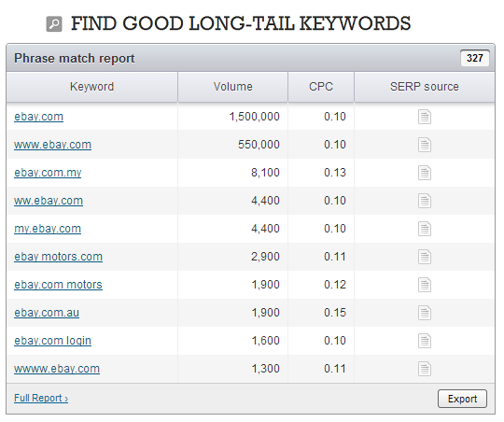Open SERP source icon for ebay.com.au row
The image size is (504, 422).
coord(425,313)
